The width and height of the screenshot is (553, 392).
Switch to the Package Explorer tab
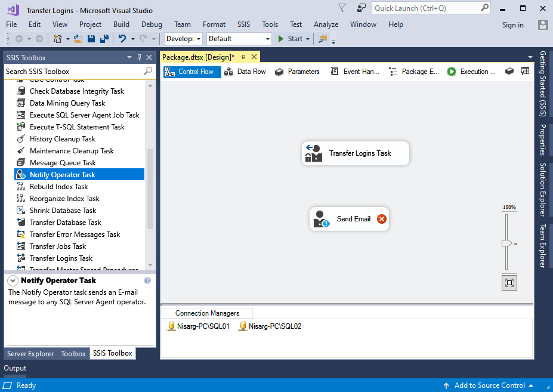[414, 72]
